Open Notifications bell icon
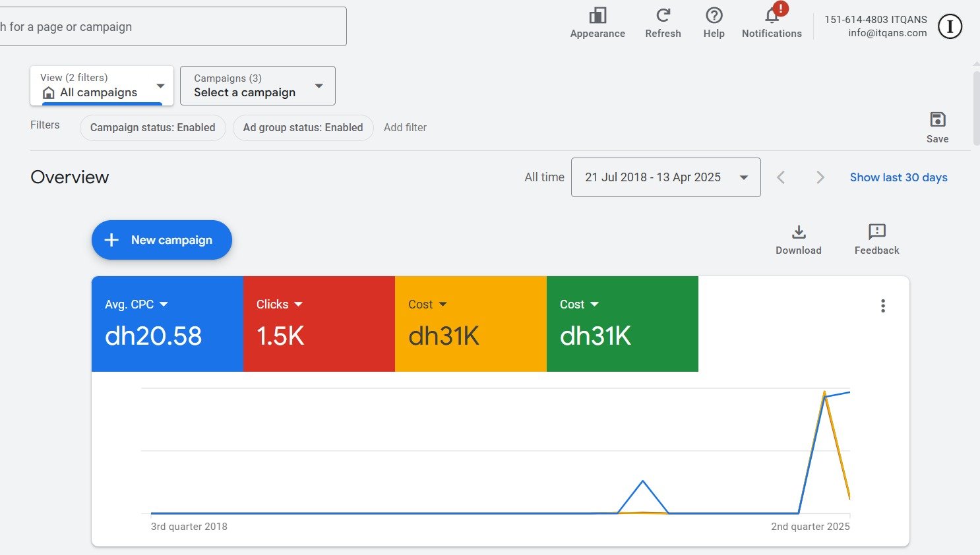This screenshot has height=555, width=980. pyautogui.click(x=772, y=15)
